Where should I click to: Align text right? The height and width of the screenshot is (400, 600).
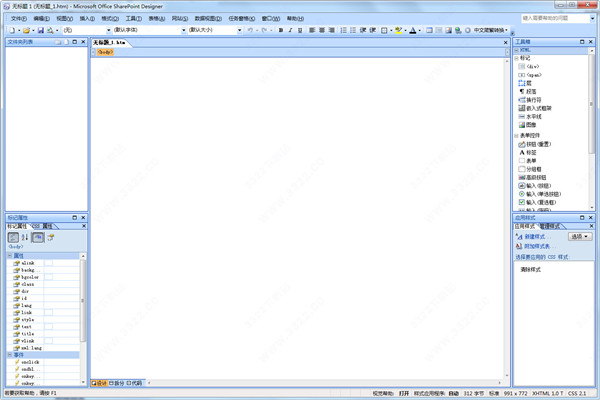(x=332, y=30)
